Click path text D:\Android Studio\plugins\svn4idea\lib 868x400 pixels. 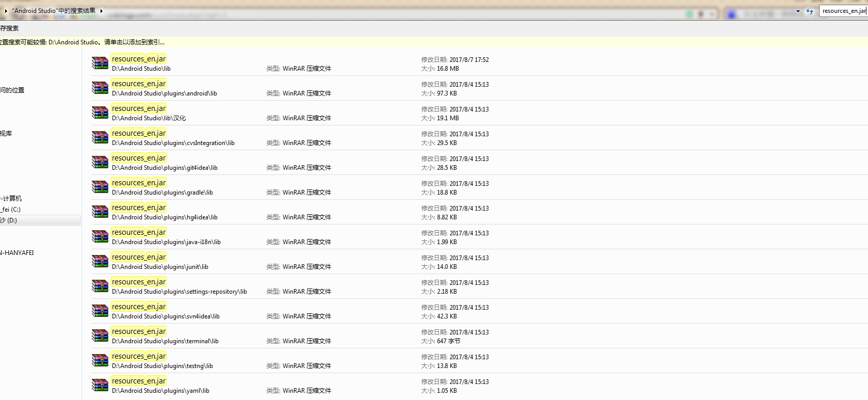166,316
